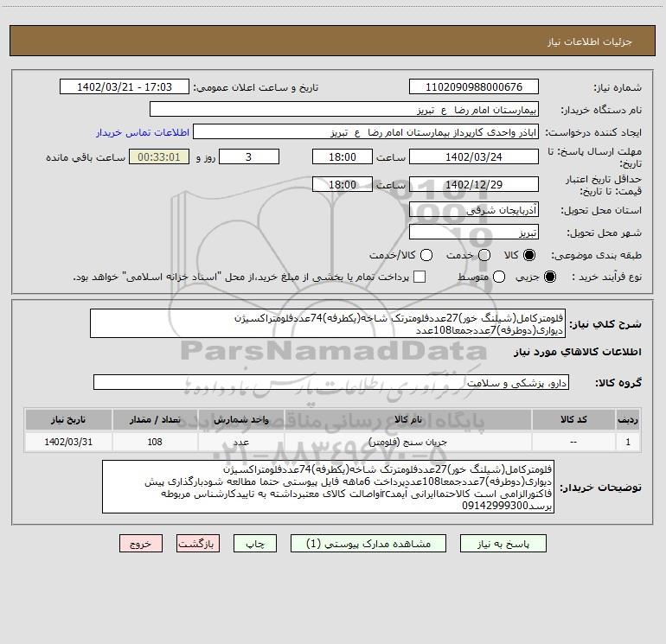Image resolution: width=666 pixels, height=644 pixels.
Task: Click the واحد شمارش column header
Action: tap(240, 419)
